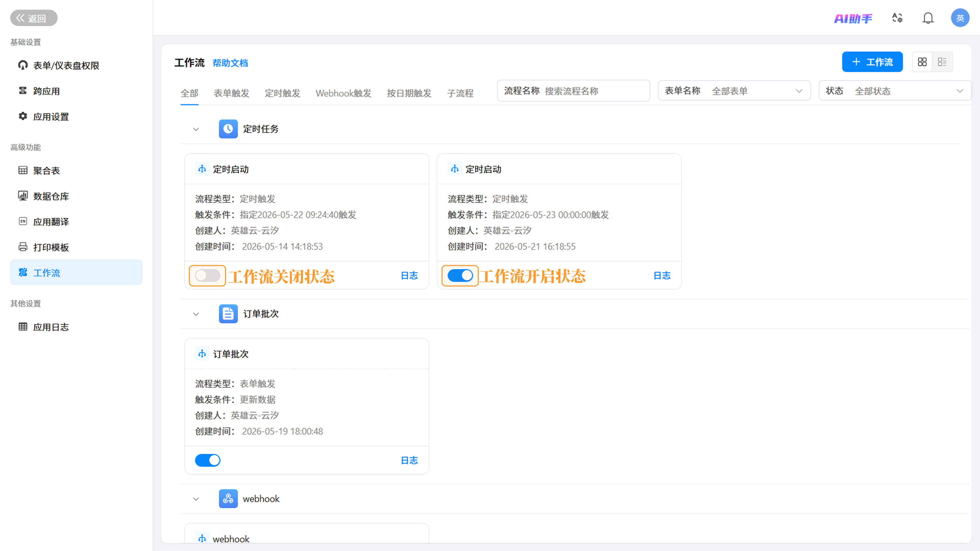980x551 pixels.
Task: Click the language translate icon in the header
Action: 897,18
